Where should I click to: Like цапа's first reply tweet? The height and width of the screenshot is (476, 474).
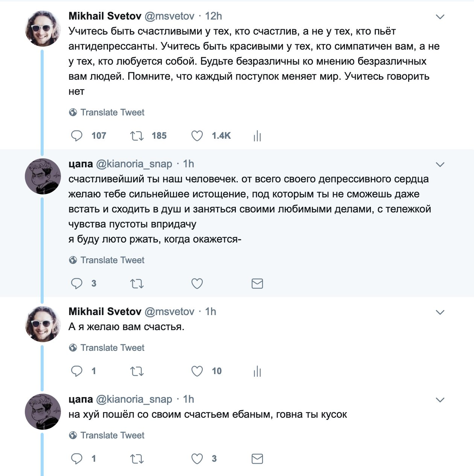click(x=197, y=283)
